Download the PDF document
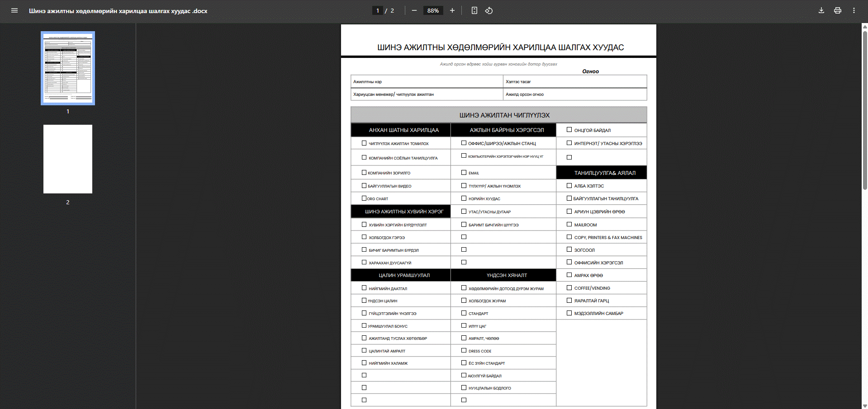Image resolution: width=868 pixels, height=409 pixels. [821, 10]
